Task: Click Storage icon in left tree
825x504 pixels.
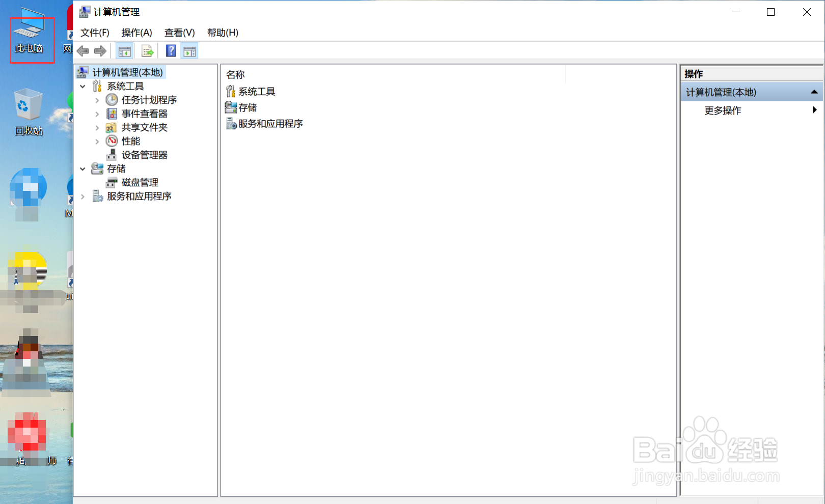Action: pos(97,169)
